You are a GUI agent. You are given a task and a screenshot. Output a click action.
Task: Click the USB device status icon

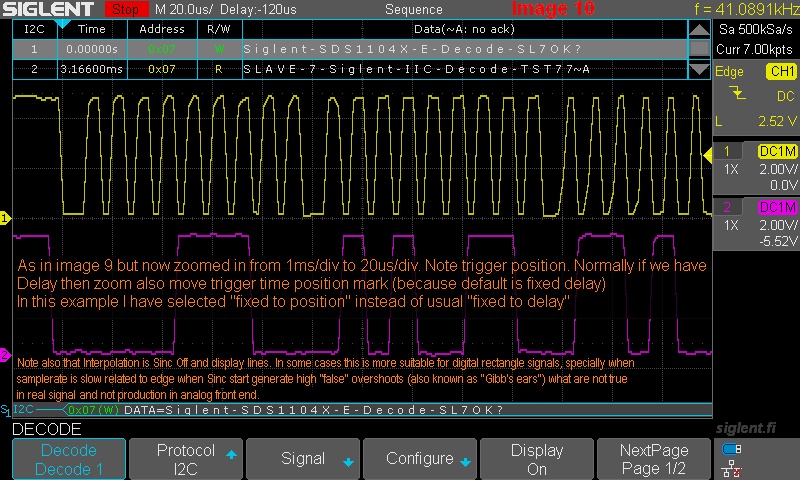(732, 449)
